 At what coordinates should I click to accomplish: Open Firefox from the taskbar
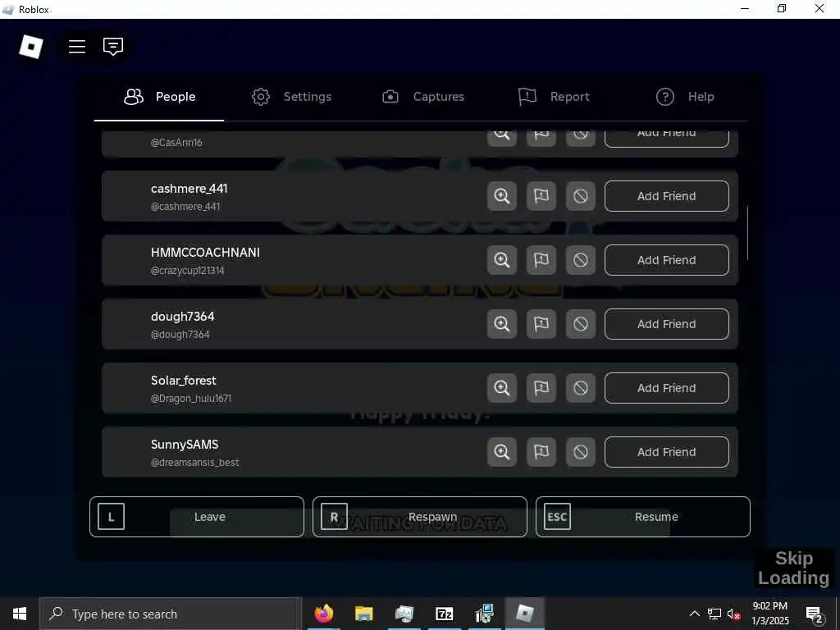click(323, 614)
